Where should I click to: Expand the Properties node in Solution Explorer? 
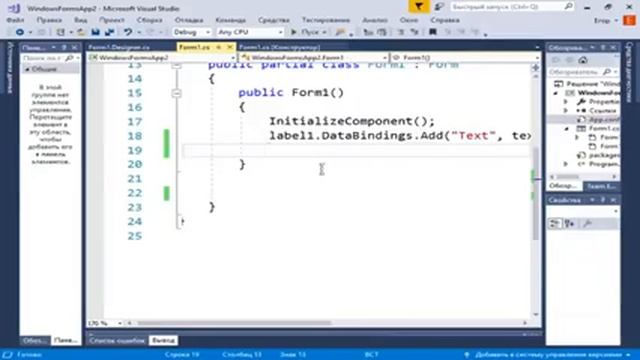click(x=566, y=101)
